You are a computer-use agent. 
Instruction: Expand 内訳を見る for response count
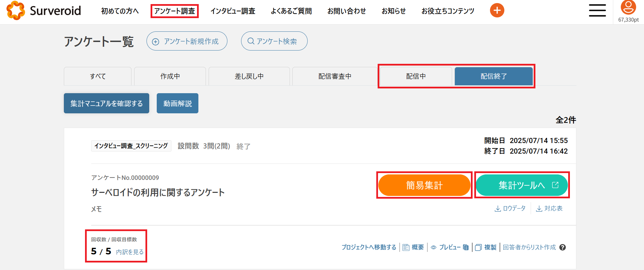(x=130, y=252)
